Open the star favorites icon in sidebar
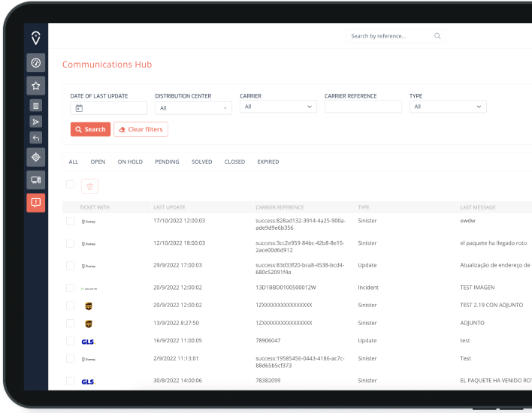Viewport: 532px width, 413px height. pos(35,86)
